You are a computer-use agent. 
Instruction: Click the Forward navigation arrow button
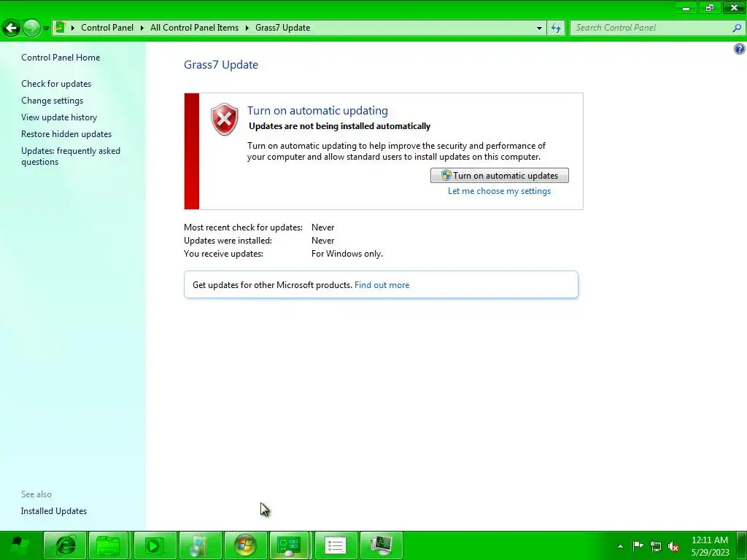[x=31, y=28]
